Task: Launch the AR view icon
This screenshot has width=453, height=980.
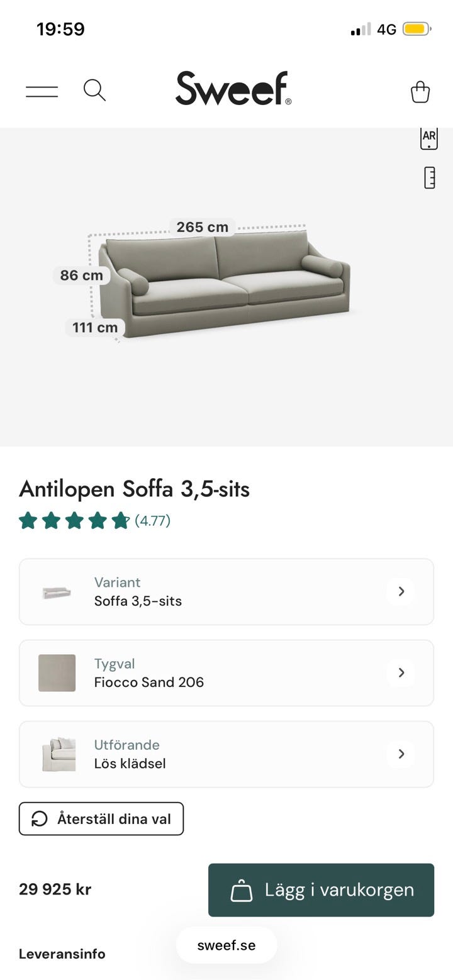Action: click(429, 138)
